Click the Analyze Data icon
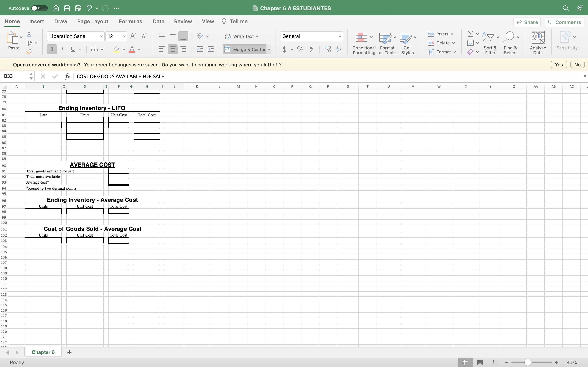Image resolution: width=588 pixels, height=367 pixels. pos(538,37)
